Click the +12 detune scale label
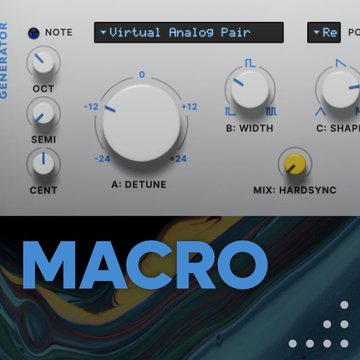This screenshot has width=360, height=360. 189,107
